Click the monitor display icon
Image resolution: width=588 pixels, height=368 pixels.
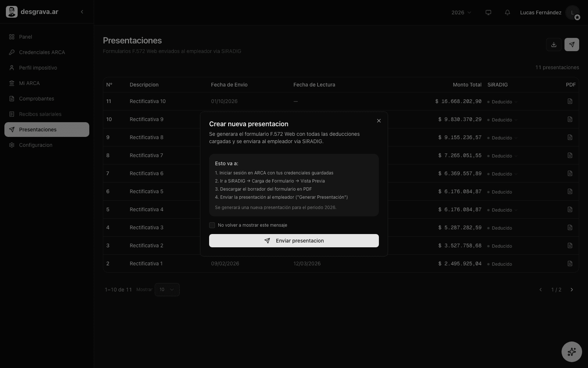(x=488, y=13)
